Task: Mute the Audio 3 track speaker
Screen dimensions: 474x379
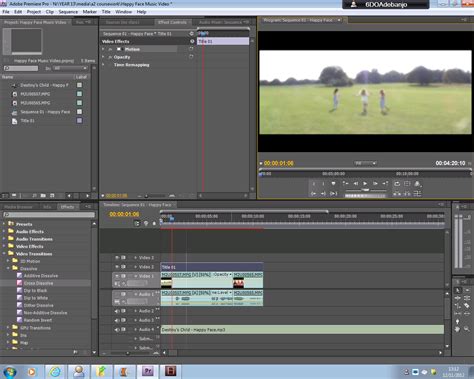Action: coord(117,320)
